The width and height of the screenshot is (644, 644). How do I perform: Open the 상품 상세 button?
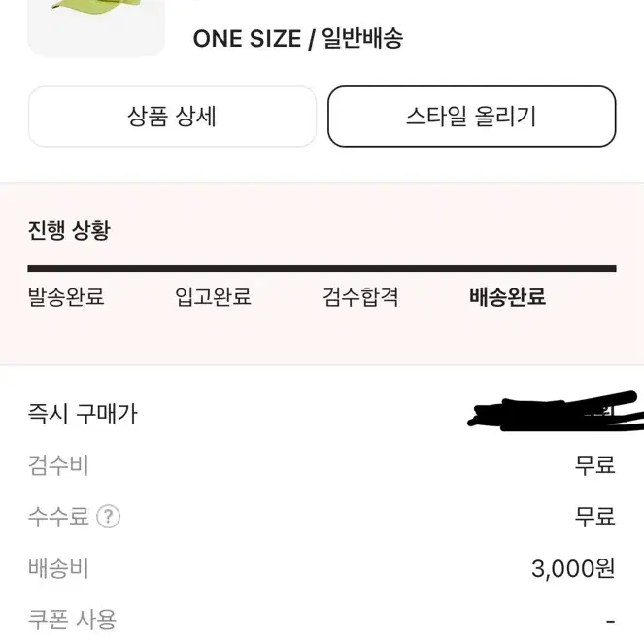click(172, 117)
